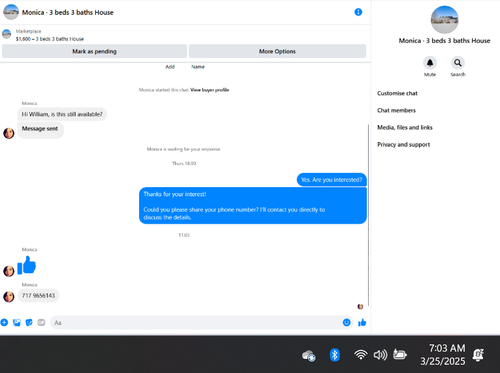
Task: Click the chat title 'Monica · 3 beds 3 baths House'
Action: coord(68,13)
